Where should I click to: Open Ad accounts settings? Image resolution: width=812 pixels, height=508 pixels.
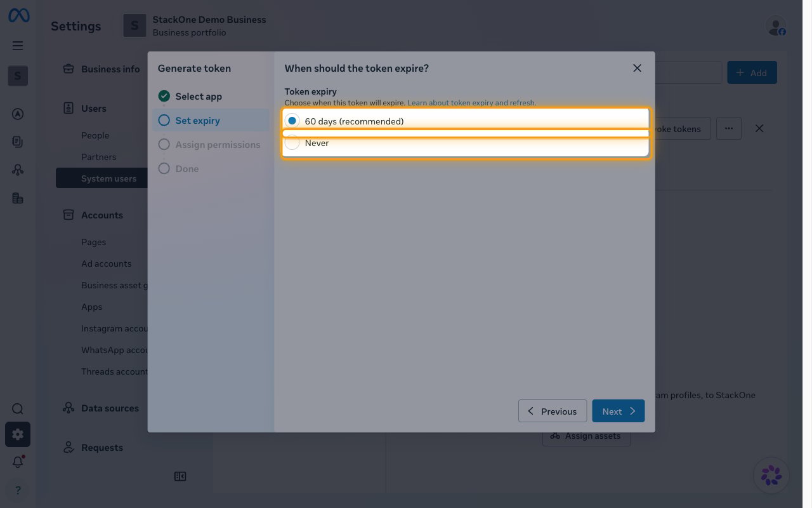(x=106, y=264)
